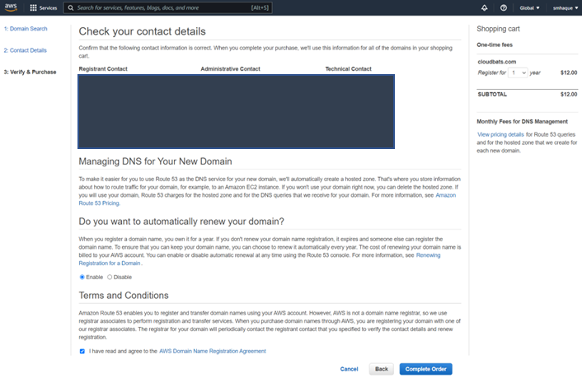Click the search magnifier icon

71,7
